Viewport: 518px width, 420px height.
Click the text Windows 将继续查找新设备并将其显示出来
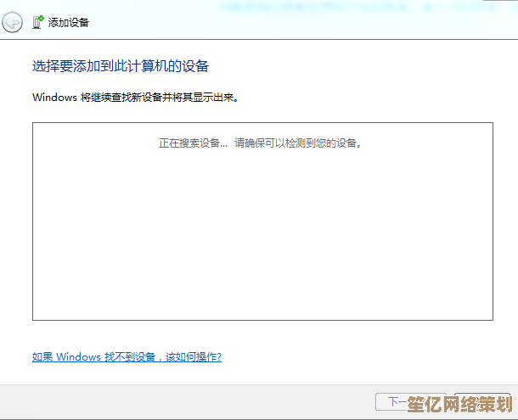(135, 98)
